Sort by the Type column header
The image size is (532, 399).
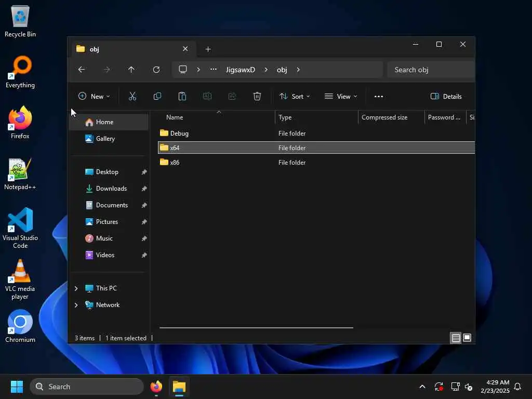(316, 117)
